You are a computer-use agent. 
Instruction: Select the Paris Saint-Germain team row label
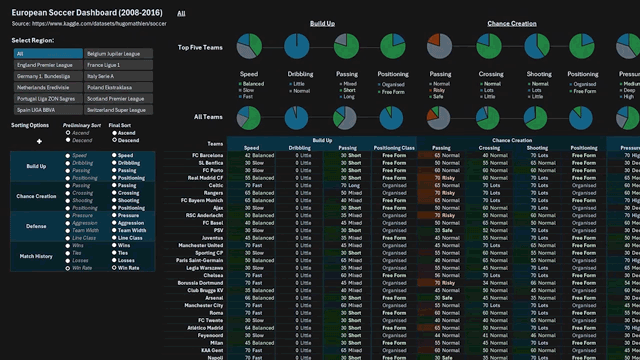click(x=200, y=260)
